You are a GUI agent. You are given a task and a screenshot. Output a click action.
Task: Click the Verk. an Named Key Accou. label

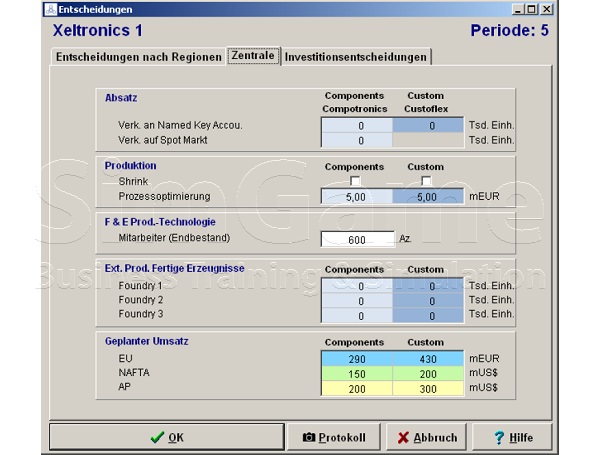(x=180, y=125)
